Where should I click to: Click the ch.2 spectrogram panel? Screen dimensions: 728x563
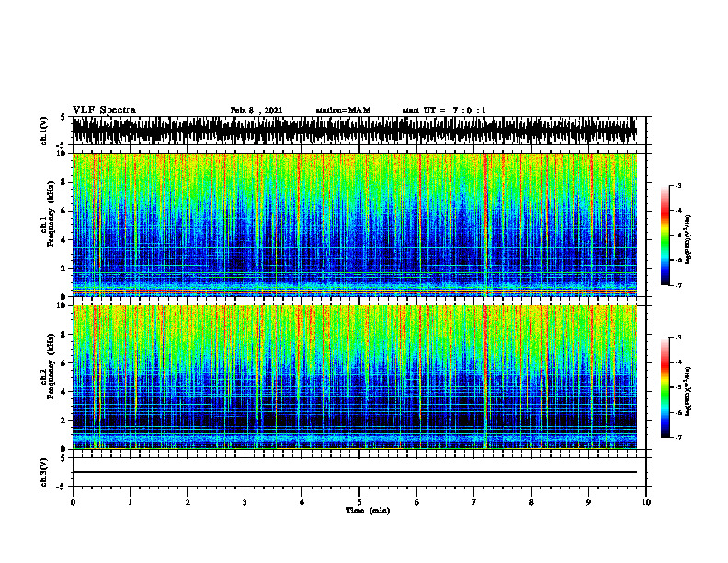point(354,377)
